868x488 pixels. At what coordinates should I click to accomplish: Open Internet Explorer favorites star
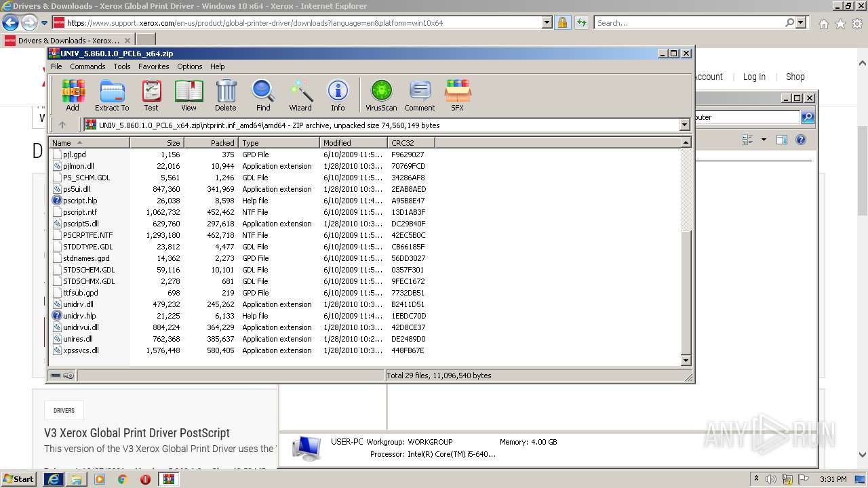(x=840, y=24)
